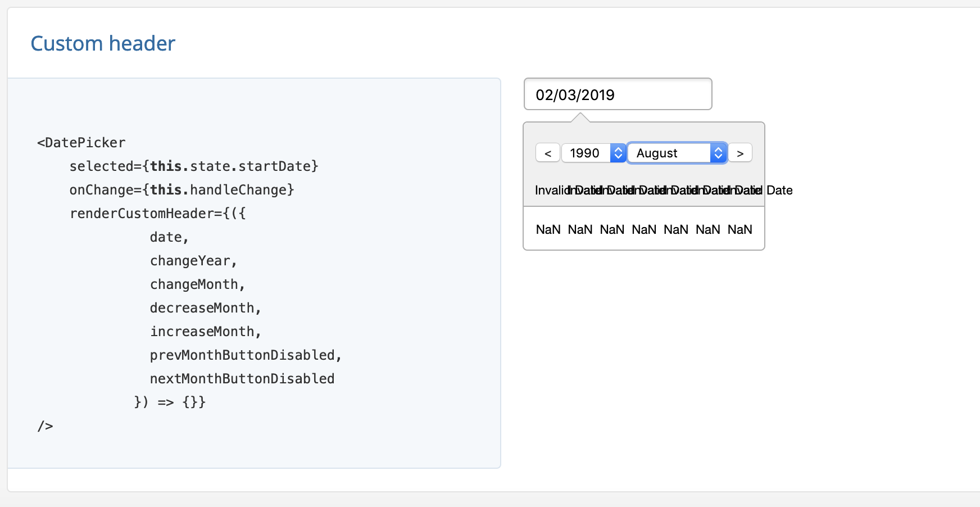Click the selected startDate code line
980x507 pixels.
[194, 166]
